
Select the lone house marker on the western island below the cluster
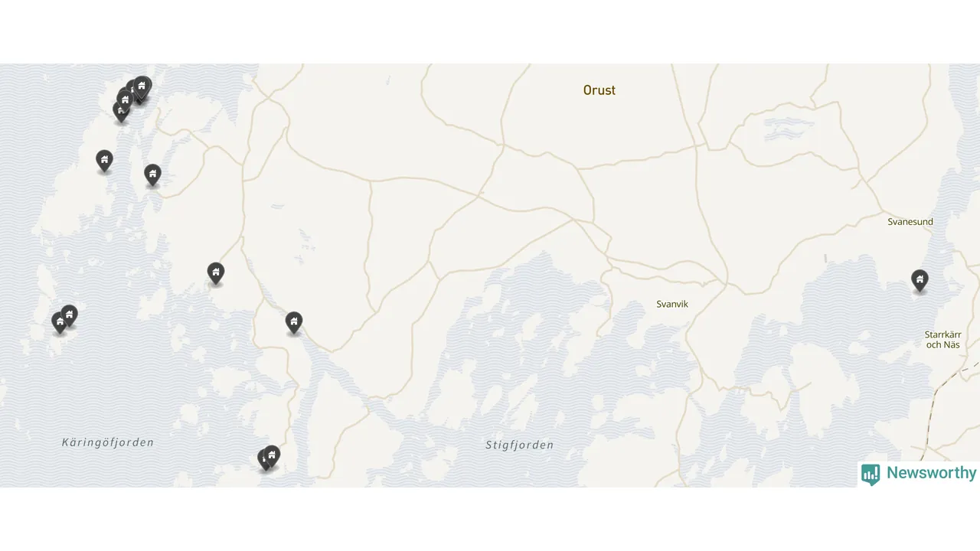104,161
